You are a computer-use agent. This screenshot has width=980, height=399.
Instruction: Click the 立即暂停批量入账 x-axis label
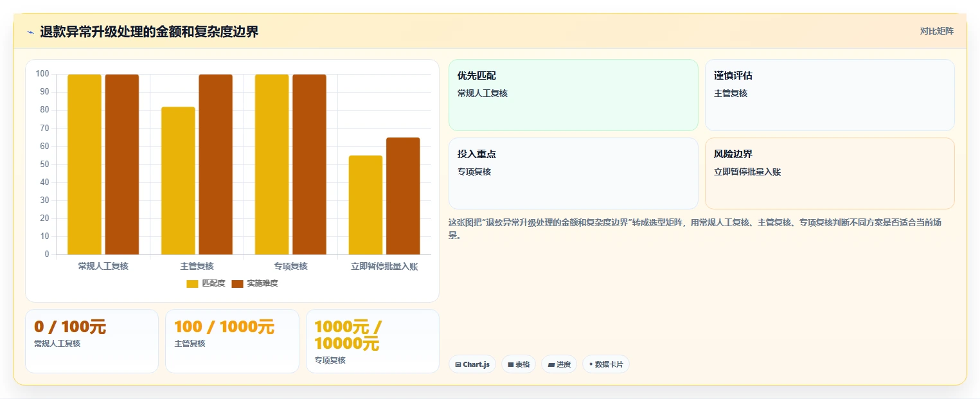(384, 266)
